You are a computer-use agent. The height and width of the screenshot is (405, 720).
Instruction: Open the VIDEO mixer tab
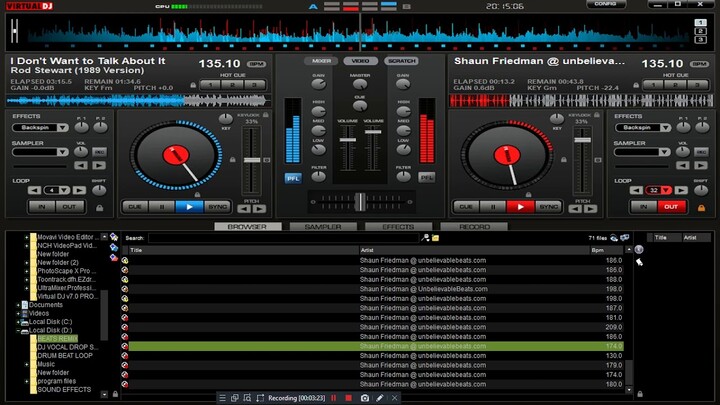[360, 61]
